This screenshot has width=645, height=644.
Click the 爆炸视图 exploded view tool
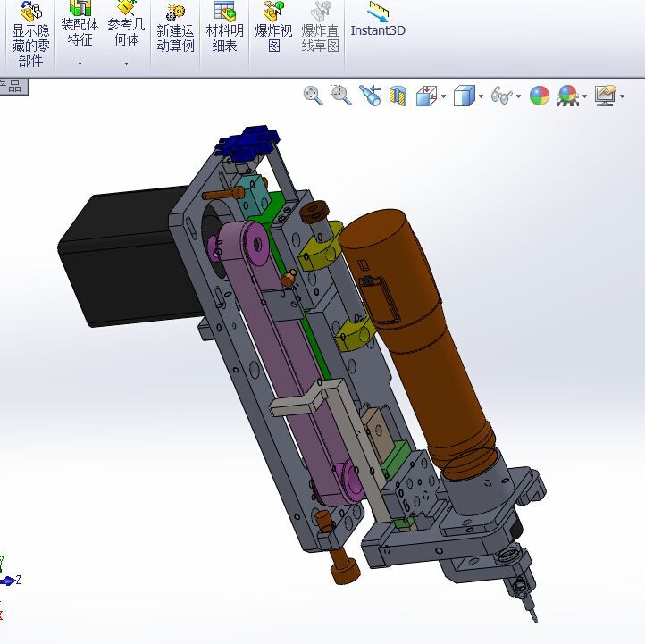pos(273,27)
